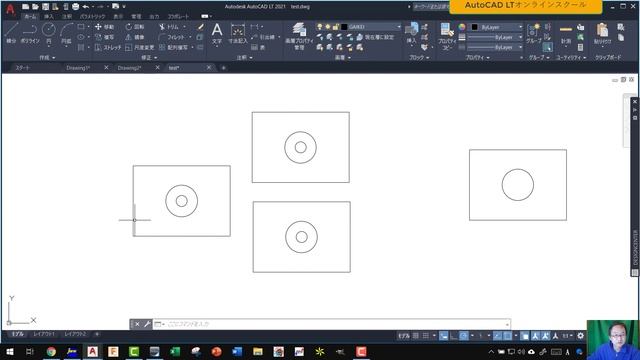Select the Polyline (ポリライン) tool
The width and height of the screenshot is (640, 360).
tap(30, 33)
